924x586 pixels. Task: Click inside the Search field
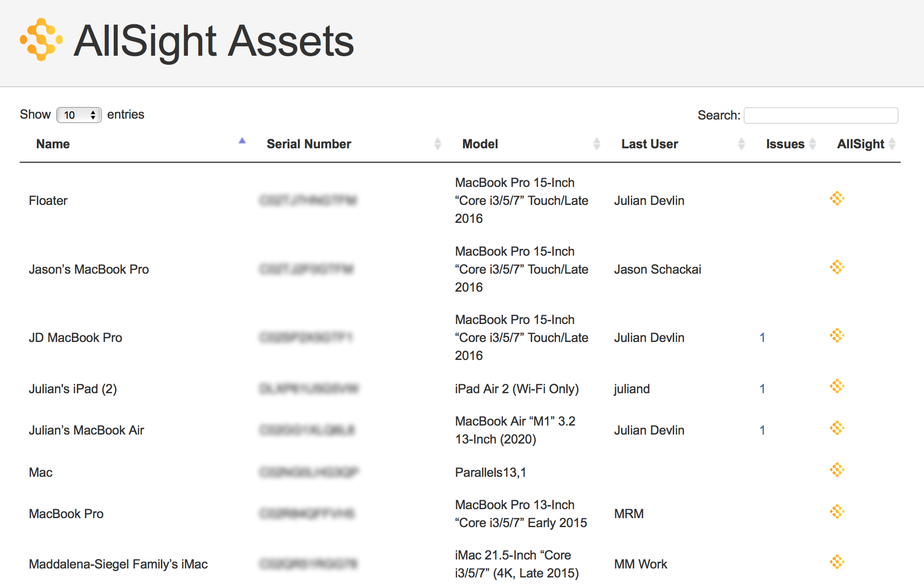pyautogui.click(x=821, y=115)
